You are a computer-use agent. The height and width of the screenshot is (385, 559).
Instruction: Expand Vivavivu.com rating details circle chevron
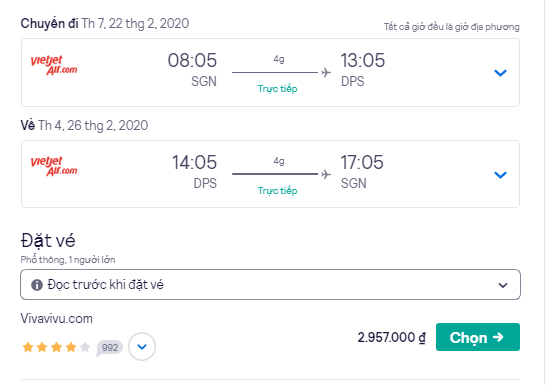coord(142,346)
